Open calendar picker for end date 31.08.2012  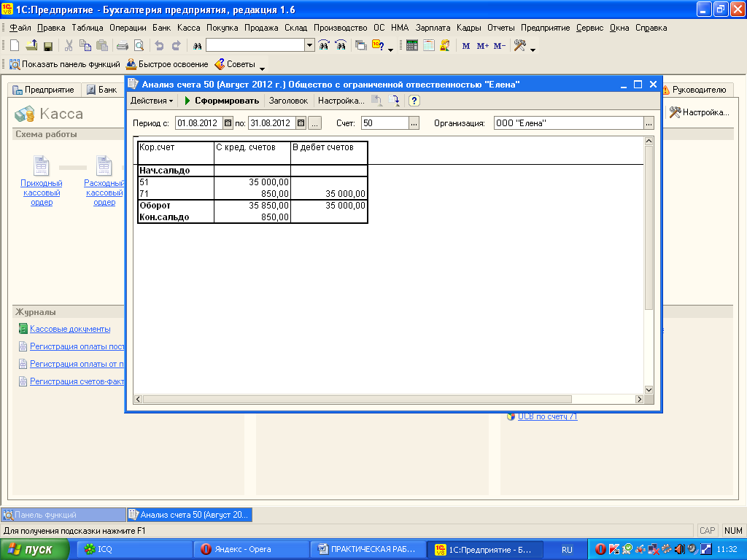(x=301, y=122)
